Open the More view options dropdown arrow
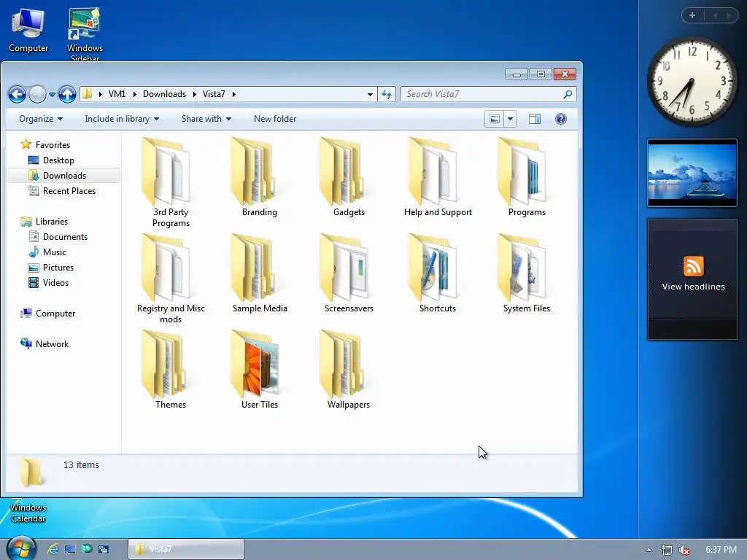Image resolution: width=747 pixels, height=560 pixels. 510,119
